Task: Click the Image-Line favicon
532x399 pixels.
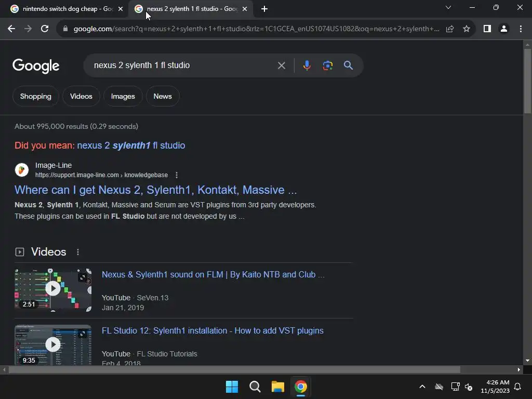Action: pyautogui.click(x=21, y=170)
